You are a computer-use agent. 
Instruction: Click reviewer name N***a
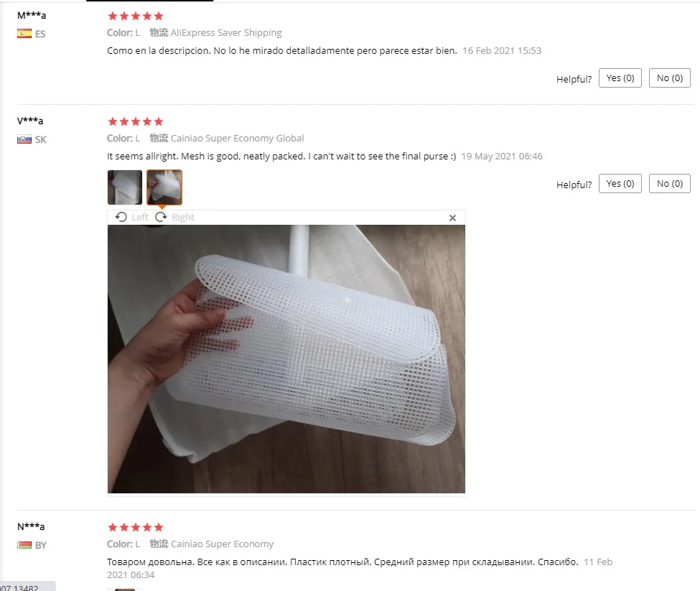(31, 526)
